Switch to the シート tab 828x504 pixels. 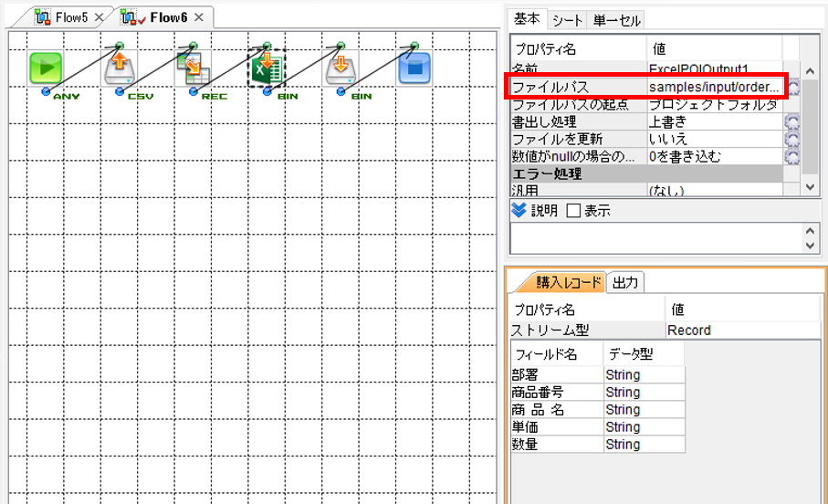point(567,20)
